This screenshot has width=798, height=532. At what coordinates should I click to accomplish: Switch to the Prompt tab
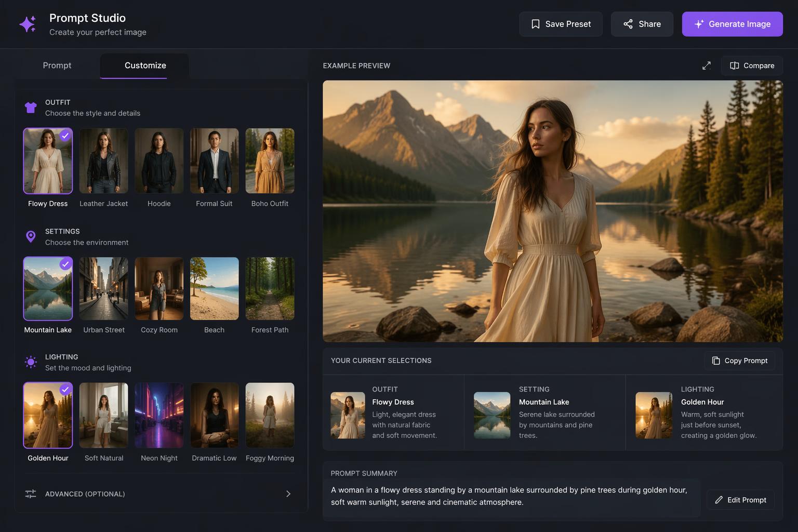(x=57, y=65)
